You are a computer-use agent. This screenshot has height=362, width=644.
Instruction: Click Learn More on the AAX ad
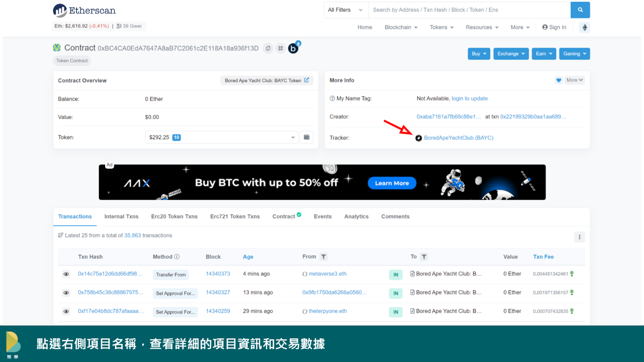[x=392, y=183]
